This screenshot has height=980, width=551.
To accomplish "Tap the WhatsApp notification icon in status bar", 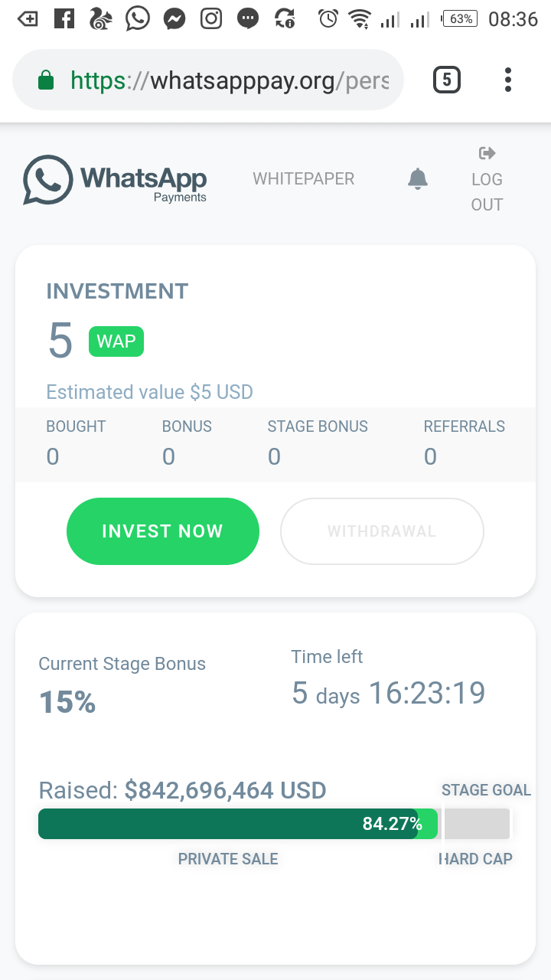I will [138, 18].
